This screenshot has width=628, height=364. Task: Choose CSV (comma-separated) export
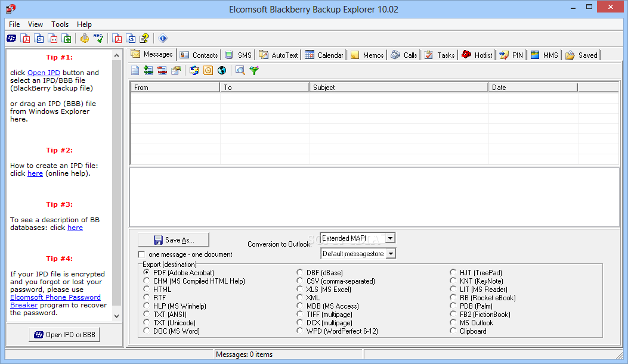(x=299, y=281)
